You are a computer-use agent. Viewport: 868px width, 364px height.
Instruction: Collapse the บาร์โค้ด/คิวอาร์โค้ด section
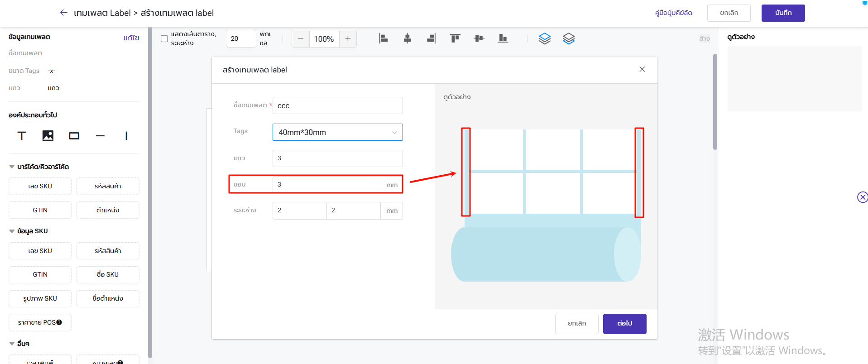point(12,167)
